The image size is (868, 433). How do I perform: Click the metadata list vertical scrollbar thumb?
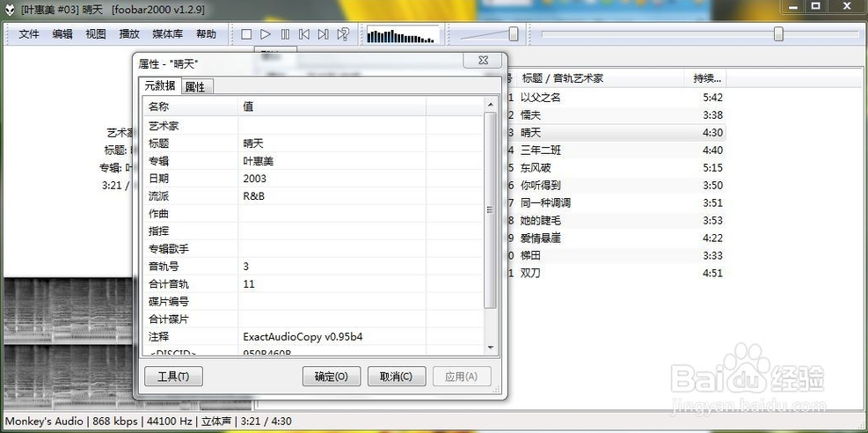tap(490, 209)
